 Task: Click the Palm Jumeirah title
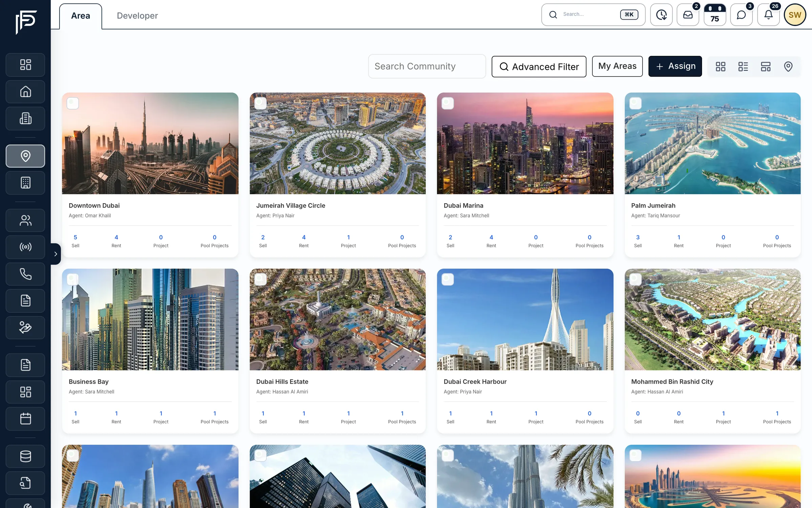tap(653, 206)
